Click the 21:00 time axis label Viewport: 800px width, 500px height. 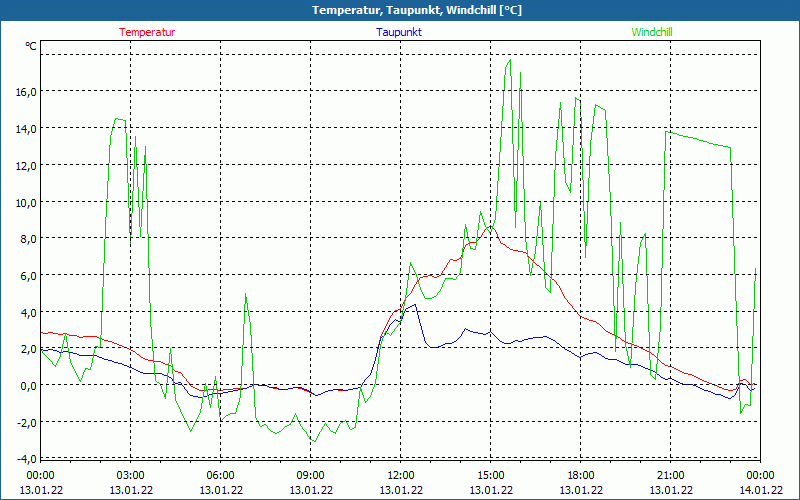coord(671,475)
